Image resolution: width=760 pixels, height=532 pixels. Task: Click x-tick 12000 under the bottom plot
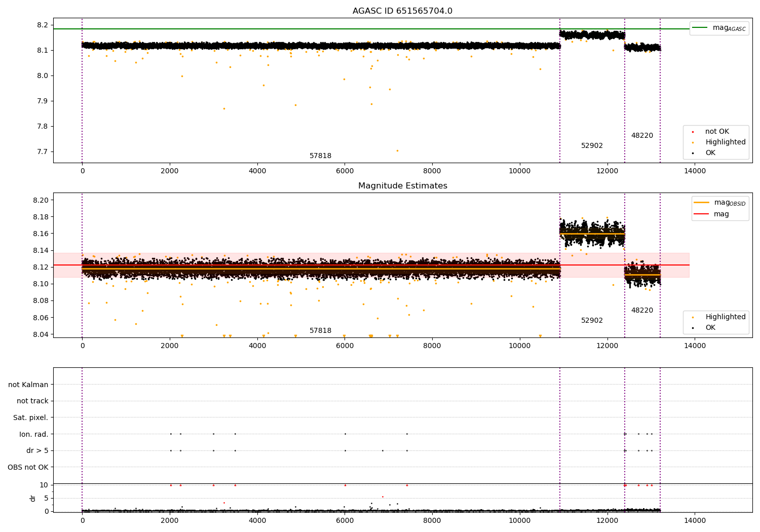click(x=607, y=521)
